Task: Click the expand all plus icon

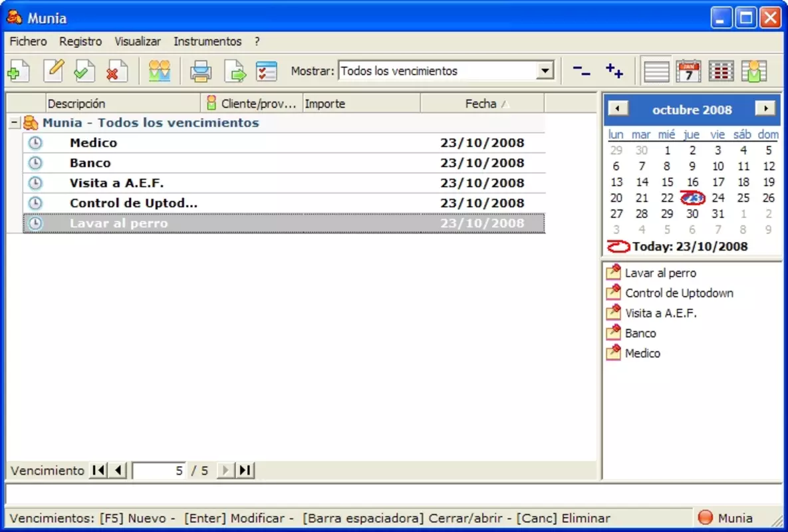Action: pyautogui.click(x=614, y=71)
